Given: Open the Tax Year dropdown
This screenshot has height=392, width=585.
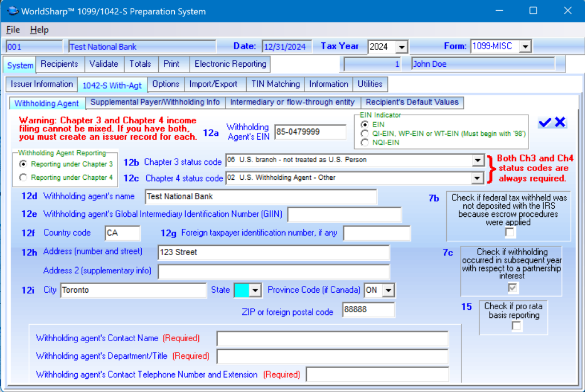Looking at the screenshot, I should point(402,47).
